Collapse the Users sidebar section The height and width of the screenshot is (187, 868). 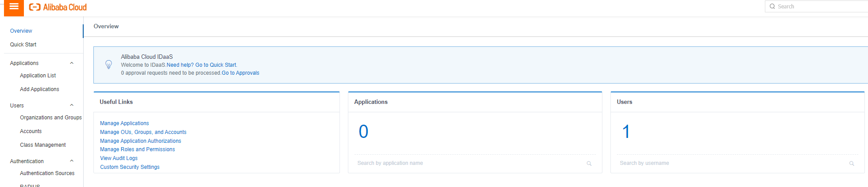[x=72, y=105]
